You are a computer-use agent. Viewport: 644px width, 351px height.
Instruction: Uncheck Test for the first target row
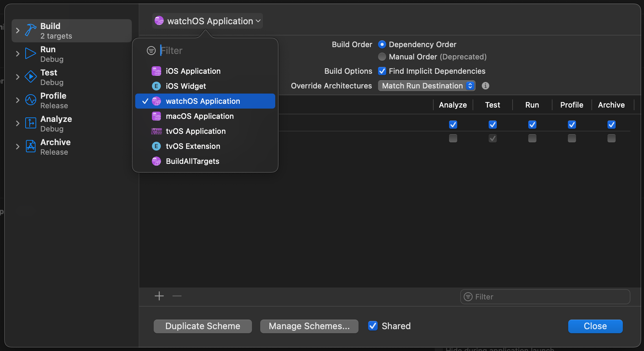(x=493, y=125)
